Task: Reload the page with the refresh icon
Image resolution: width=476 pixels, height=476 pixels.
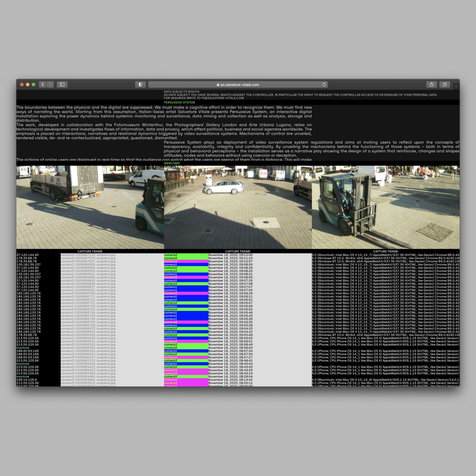Action: [324, 84]
